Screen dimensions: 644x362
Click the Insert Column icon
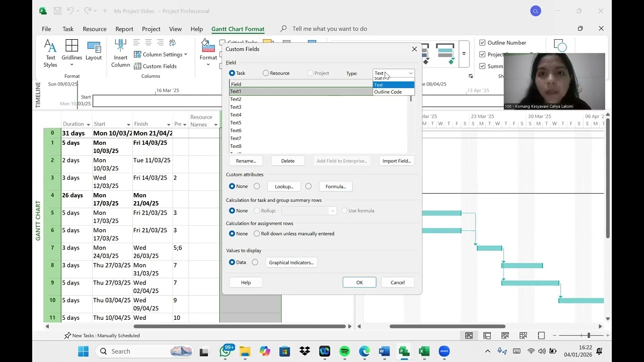pos(120,54)
